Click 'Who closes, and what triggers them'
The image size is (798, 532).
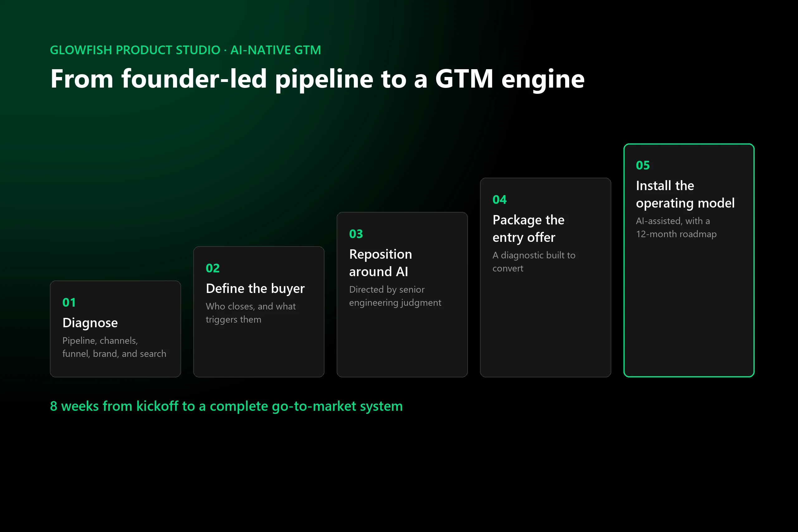coord(251,313)
